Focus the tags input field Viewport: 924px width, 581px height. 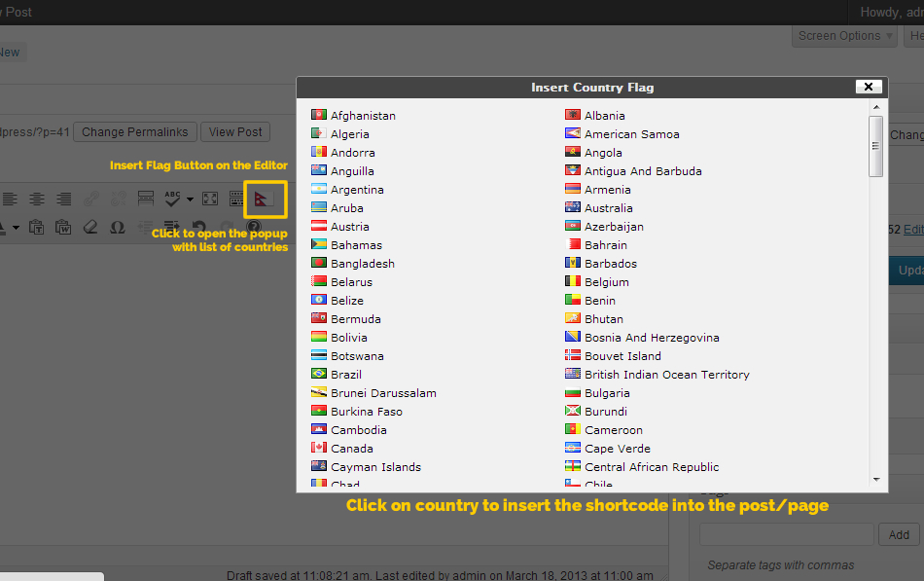point(787,534)
